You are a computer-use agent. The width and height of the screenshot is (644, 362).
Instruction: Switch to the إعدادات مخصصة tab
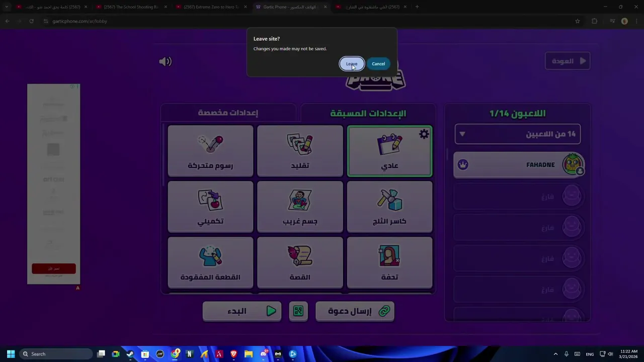point(228,113)
